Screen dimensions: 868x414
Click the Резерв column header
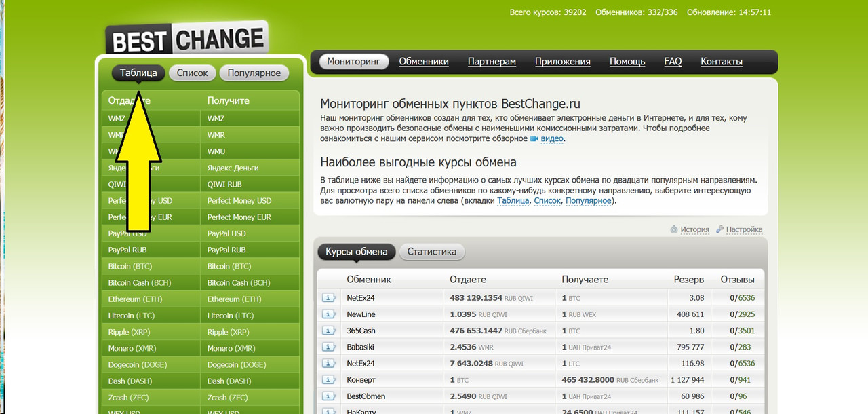[x=689, y=279]
